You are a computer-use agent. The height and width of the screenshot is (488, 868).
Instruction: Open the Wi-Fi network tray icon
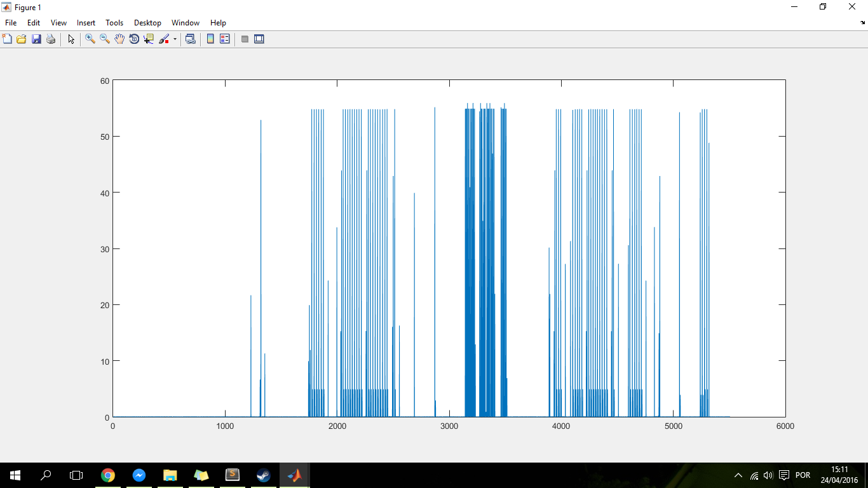tap(754, 475)
